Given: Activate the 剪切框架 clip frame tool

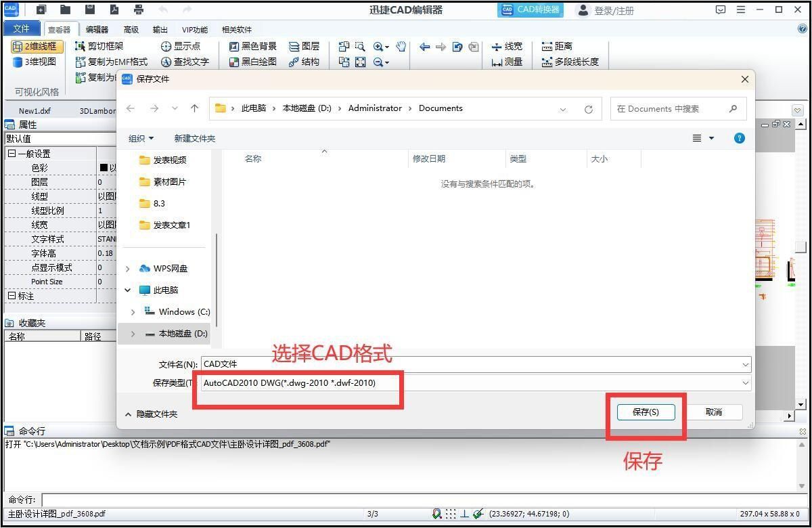Looking at the screenshot, I should (x=99, y=46).
